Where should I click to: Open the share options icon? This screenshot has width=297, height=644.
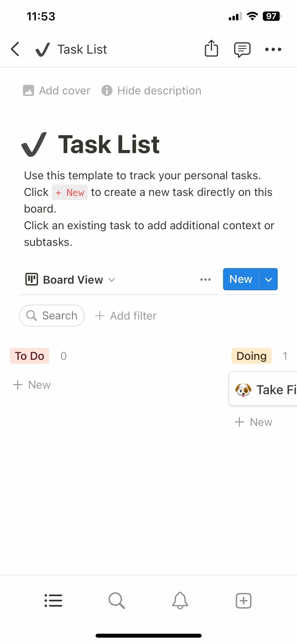(x=211, y=49)
